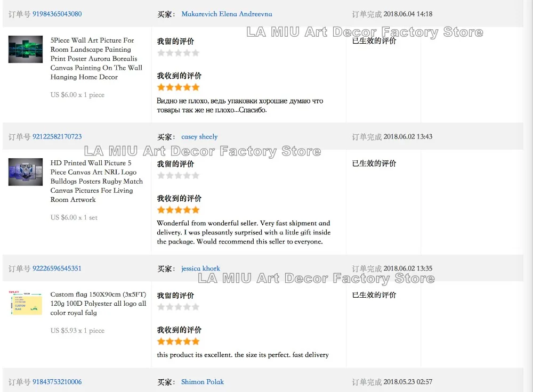Click orange received stars for Bulldogs order
This screenshot has height=392, width=533.
tap(178, 209)
